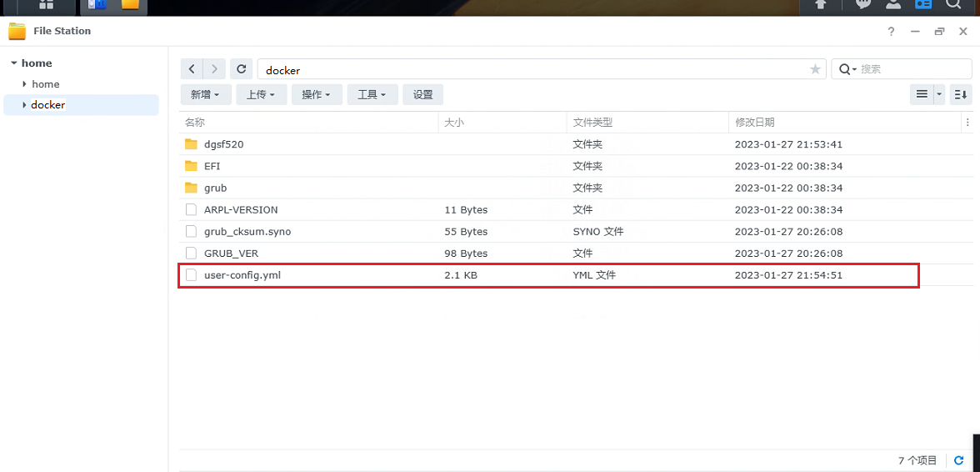Open File Station help question mark
This screenshot has height=472, width=980.
click(x=891, y=32)
